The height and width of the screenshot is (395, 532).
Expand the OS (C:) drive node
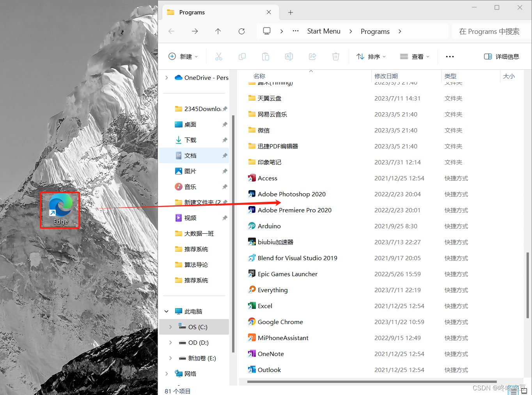[170, 327]
